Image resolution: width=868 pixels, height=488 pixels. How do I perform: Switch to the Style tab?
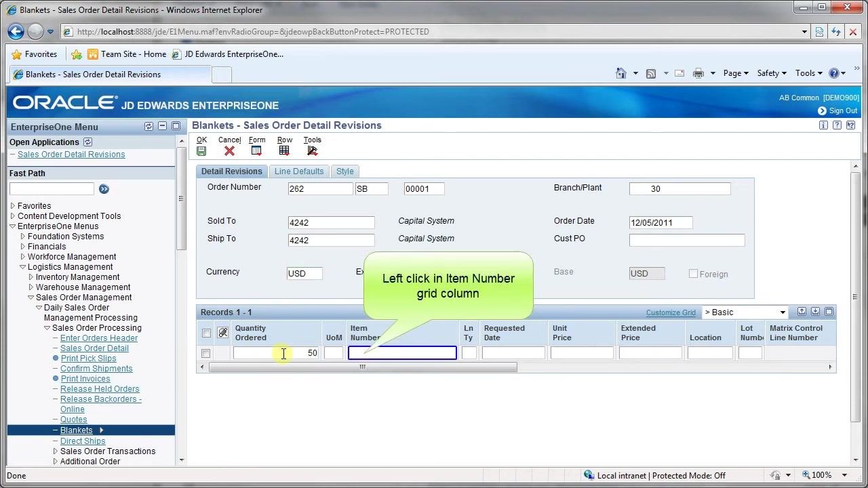pos(345,171)
